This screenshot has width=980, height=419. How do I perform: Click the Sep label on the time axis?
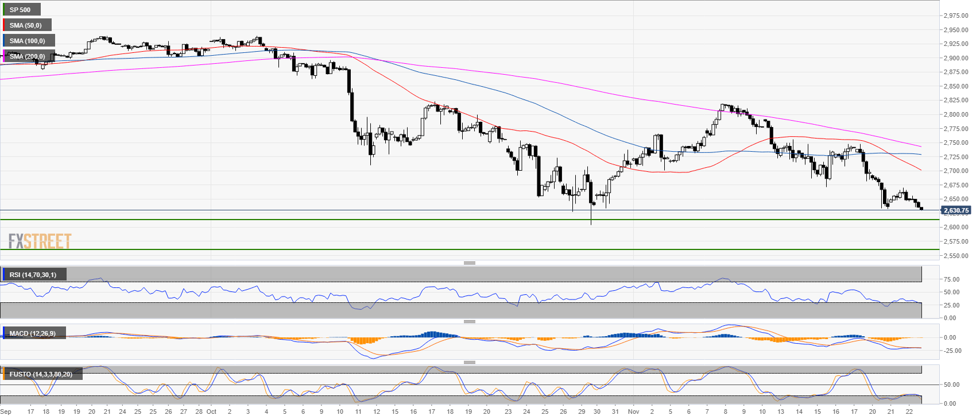pyautogui.click(x=6, y=412)
